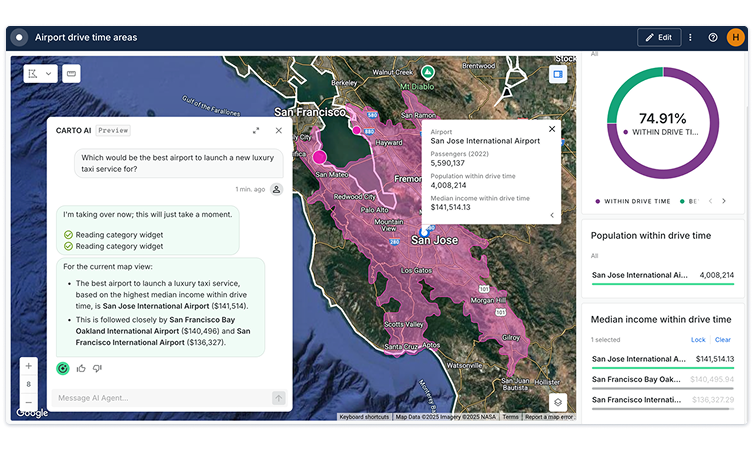Open the user avatar H menu
Image resolution: width=754 pixels, height=450 pixels.
735,38
